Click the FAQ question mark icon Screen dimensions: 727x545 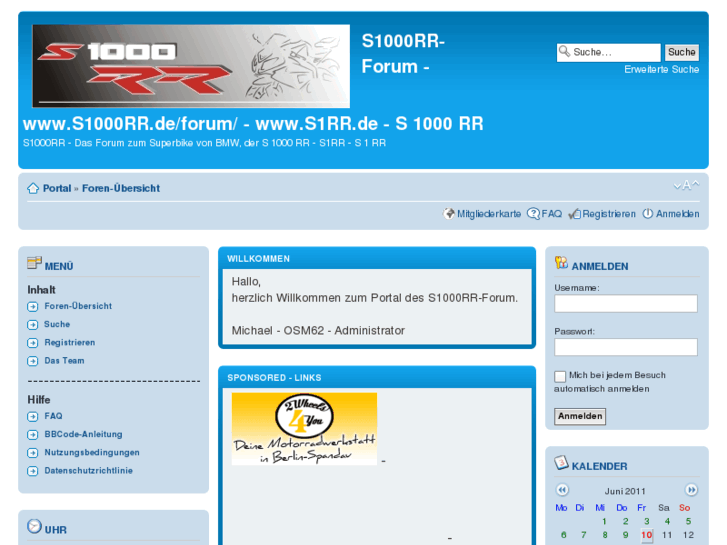click(533, 214)
